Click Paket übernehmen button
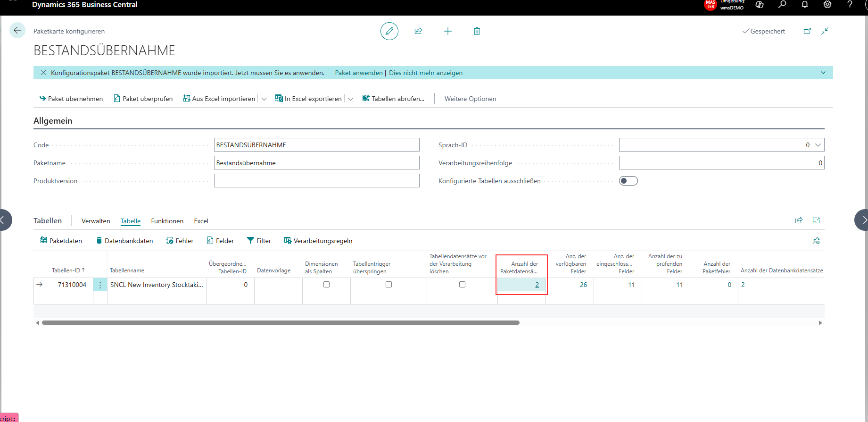The width and height of the screenshot is (868, 422). point(71,99)
